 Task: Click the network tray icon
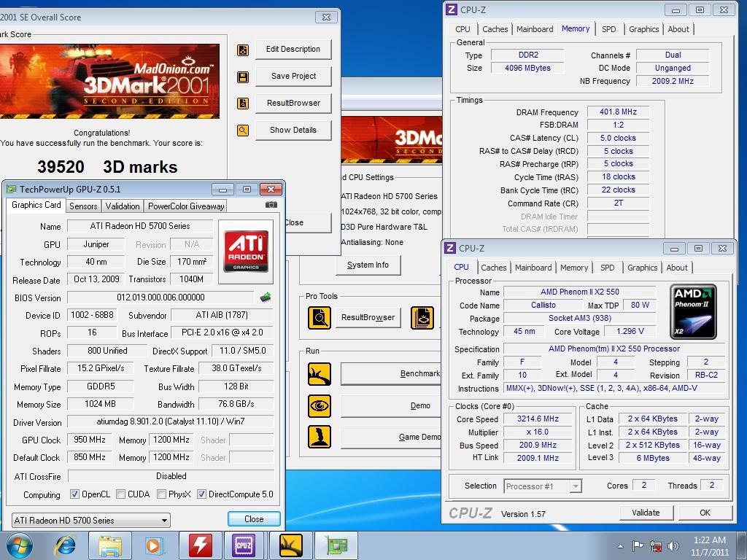[656, 545]
